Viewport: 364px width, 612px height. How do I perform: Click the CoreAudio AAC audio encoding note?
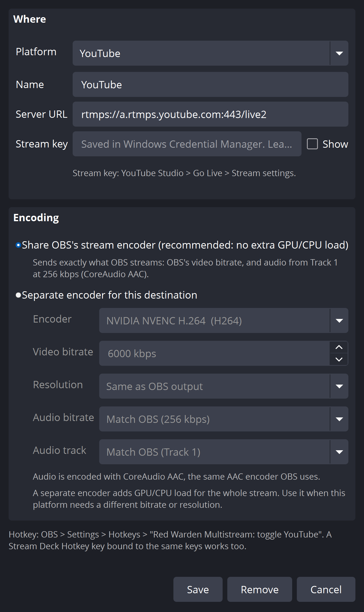click(176, 477)
